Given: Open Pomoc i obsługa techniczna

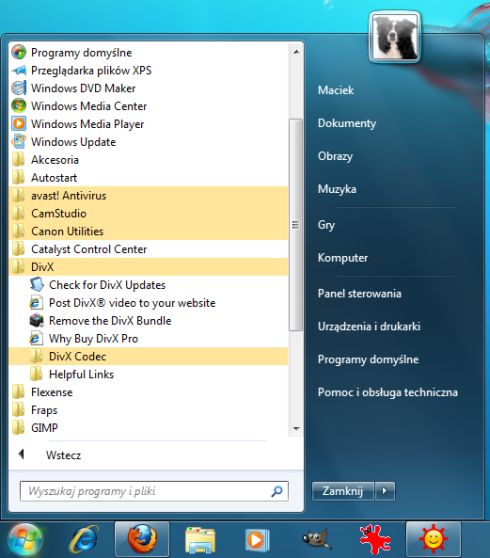Looking at the screenshot, I should coord(388,392).
